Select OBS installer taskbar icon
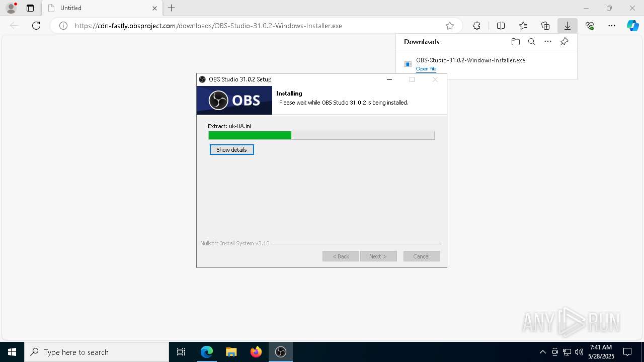Viewport: 644px width, 362px height. pos(281,352)
